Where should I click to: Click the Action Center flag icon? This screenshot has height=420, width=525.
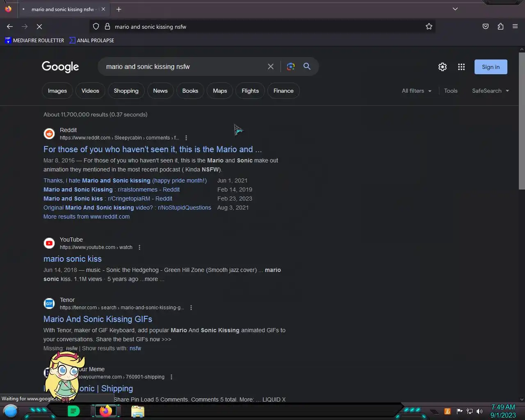(x=459, y=411)
